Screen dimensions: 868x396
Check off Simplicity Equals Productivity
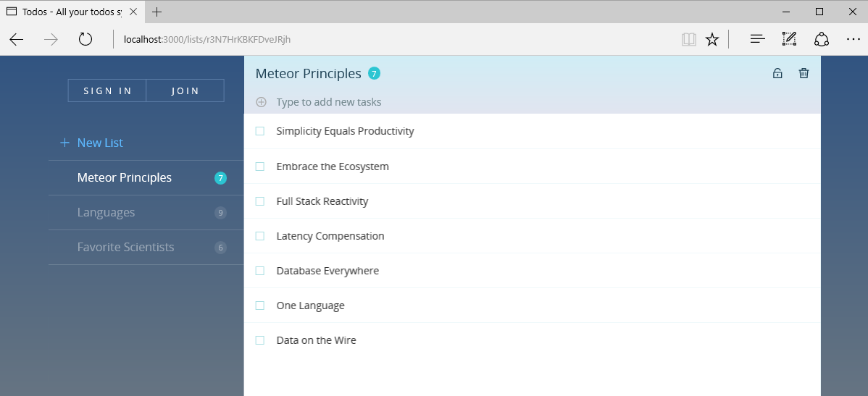coord(259,131)
